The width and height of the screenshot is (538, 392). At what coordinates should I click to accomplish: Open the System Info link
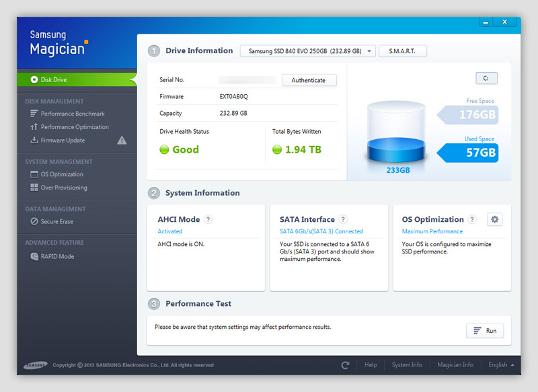[407, 365]
